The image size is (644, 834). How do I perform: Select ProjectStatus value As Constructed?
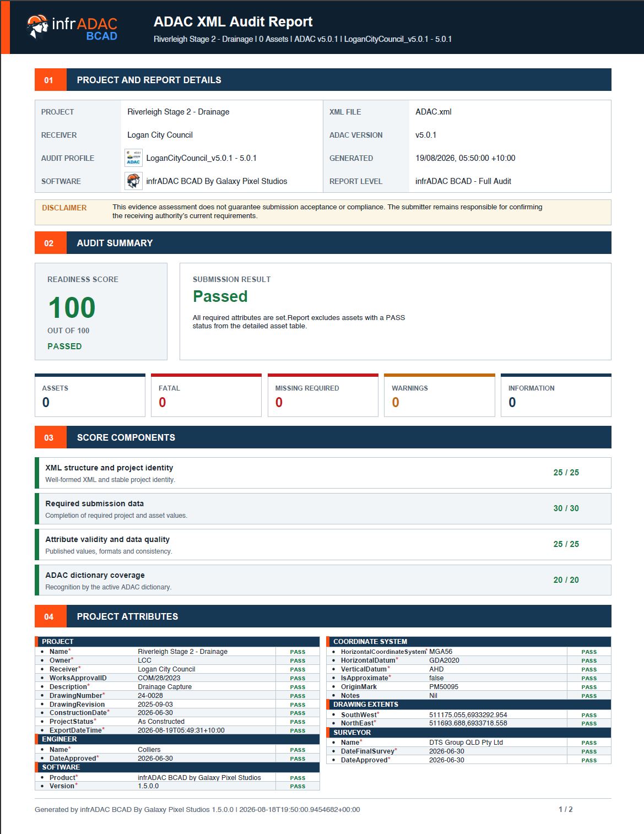161,722
